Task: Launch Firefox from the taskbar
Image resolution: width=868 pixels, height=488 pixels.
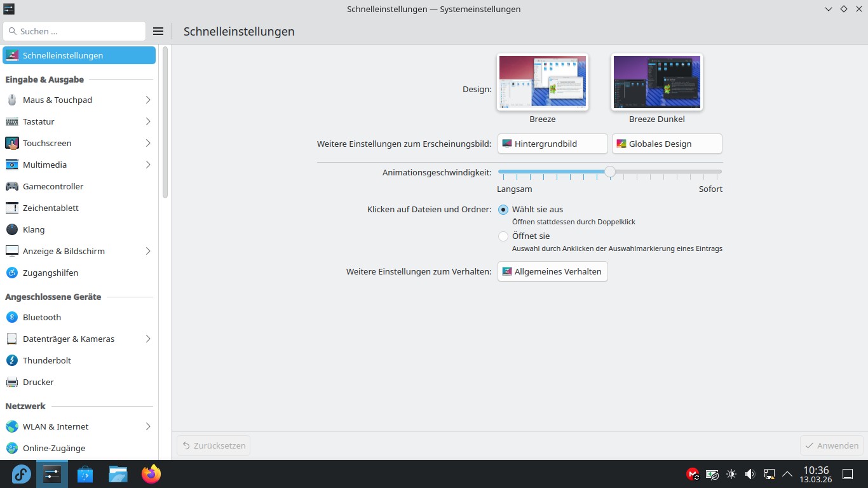Action: (151, 474)
